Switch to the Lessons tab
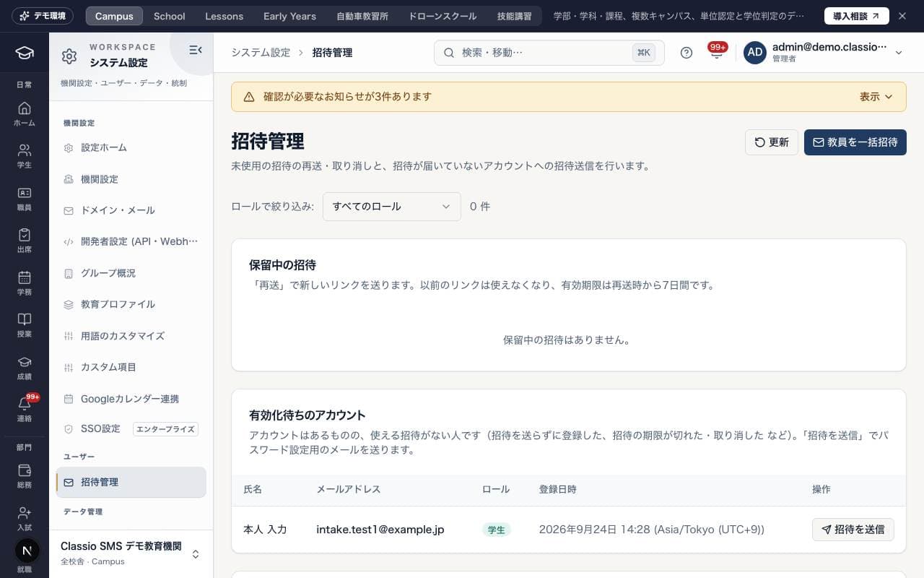 225,16
